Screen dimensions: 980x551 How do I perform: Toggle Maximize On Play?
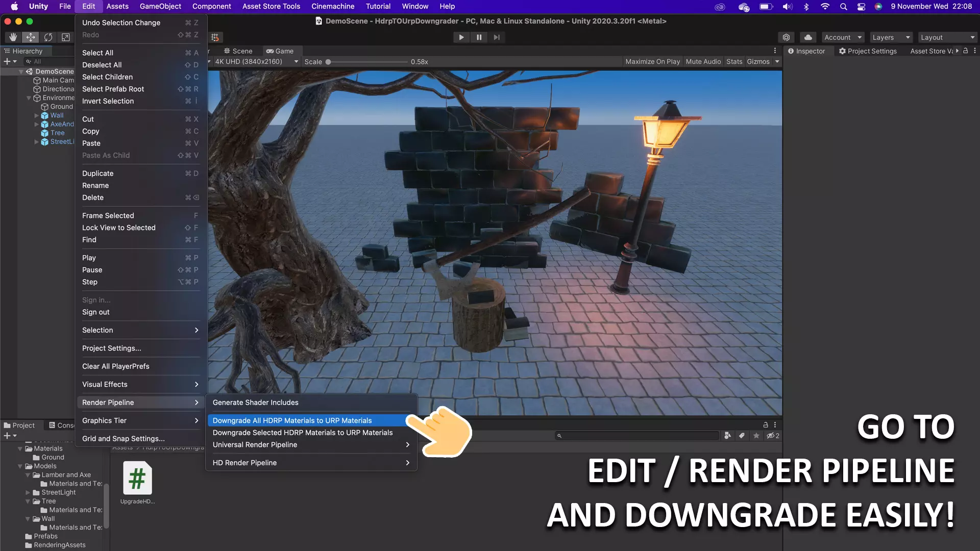click(x=652, y=62)
